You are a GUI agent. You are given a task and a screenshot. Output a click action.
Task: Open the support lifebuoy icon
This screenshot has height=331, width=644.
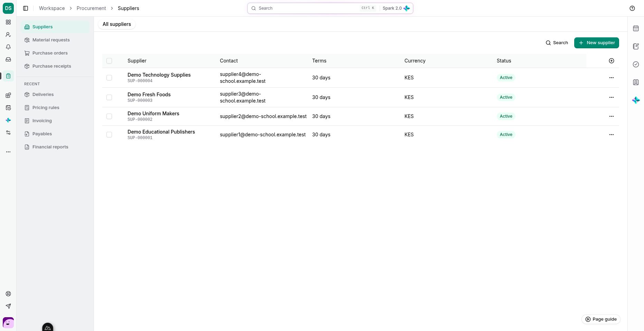[8, 294]
